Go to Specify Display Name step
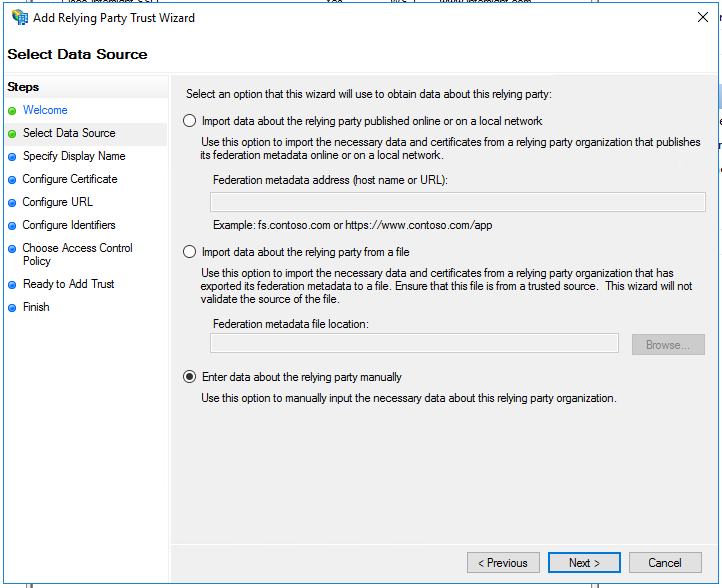The width and height of the screenshot is (722, 588). point(73,156)
